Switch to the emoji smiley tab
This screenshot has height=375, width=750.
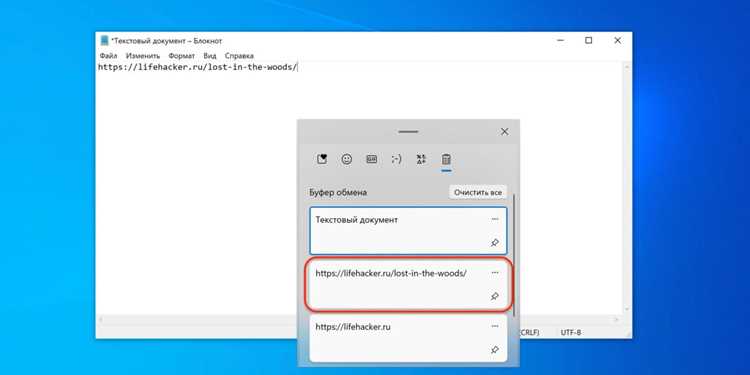(x=347, y=159)
